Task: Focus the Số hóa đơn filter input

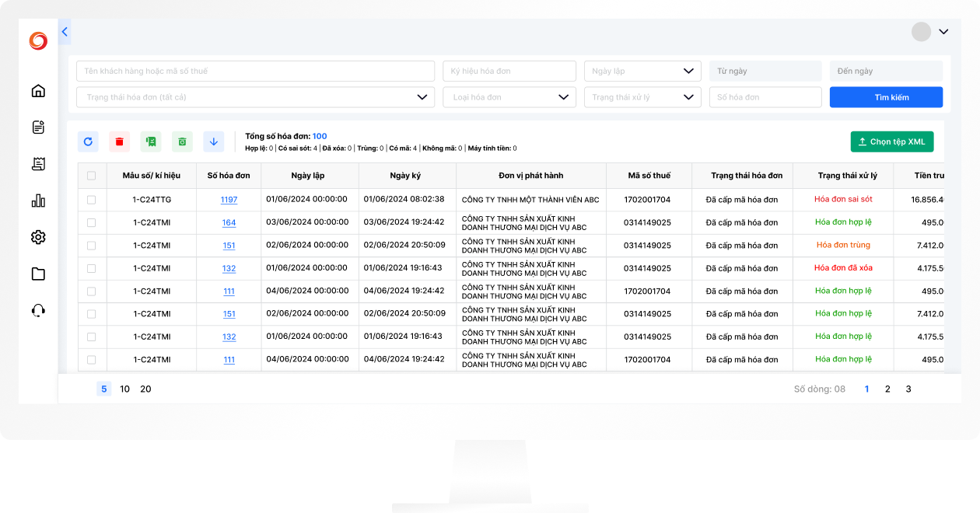Action: (765, 97)
